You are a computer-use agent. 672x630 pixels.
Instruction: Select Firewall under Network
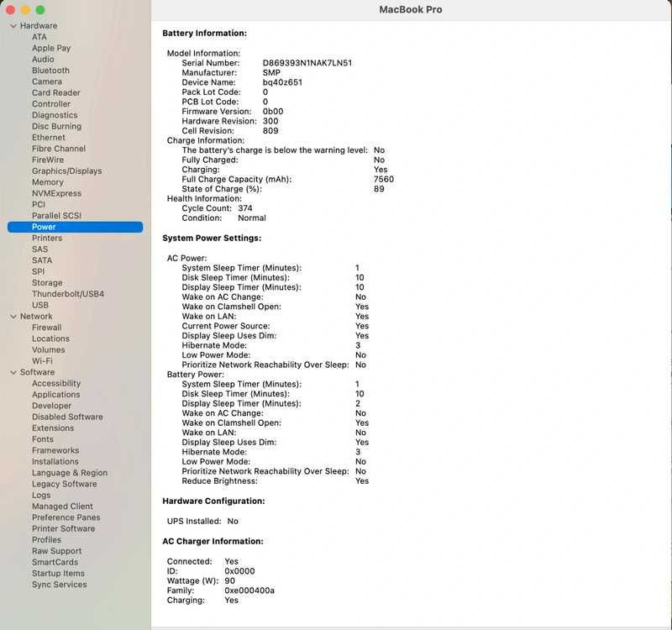coord(46,328)
